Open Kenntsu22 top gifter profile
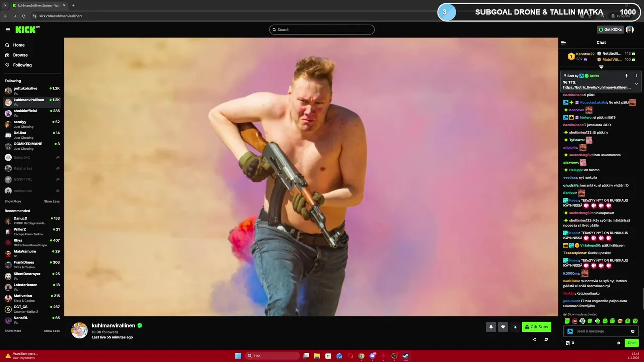The height and width of the screenshot is (362, 644). click(x=585, y=54)
